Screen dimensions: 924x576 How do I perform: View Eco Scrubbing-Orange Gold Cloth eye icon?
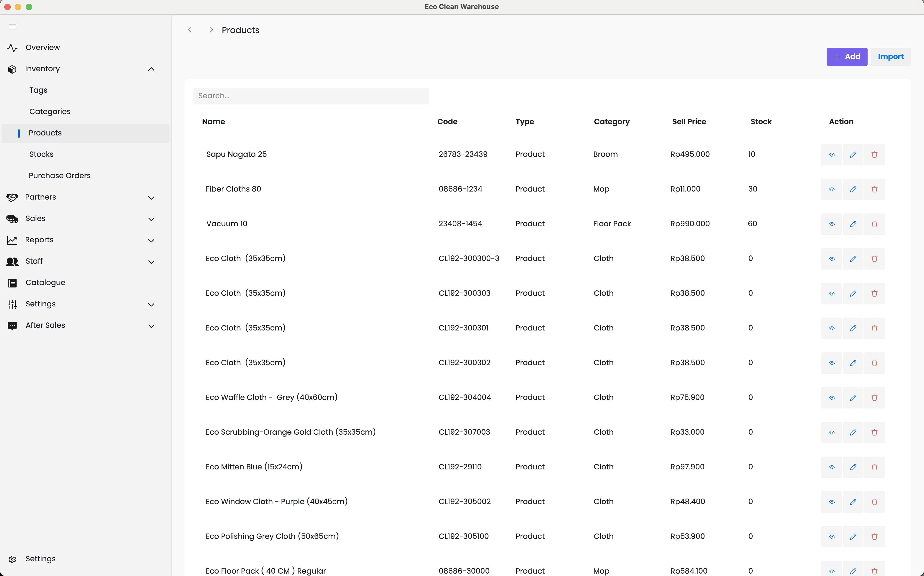832,432
